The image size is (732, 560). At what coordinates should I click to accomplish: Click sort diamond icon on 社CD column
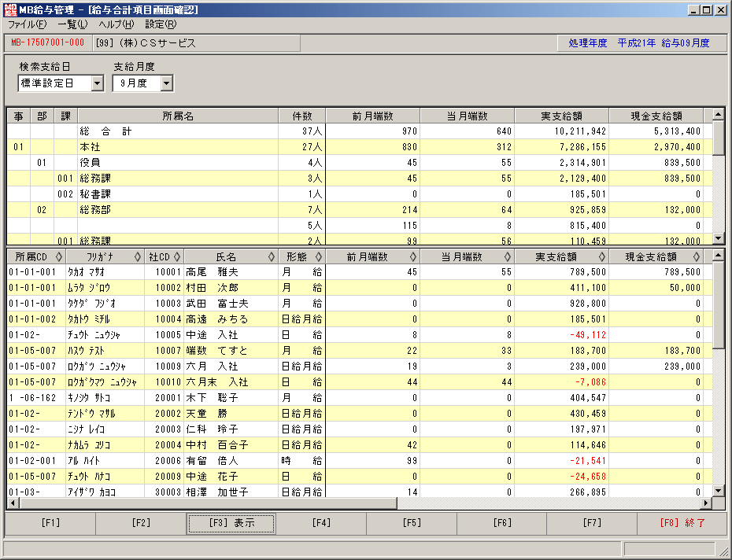177,256
